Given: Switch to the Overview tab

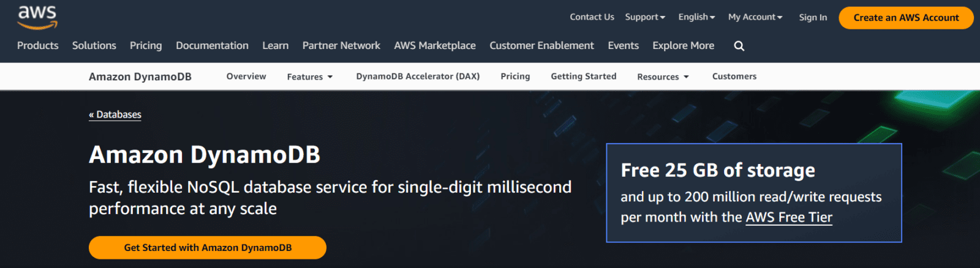Looking at the screenshot, I should [246, 76].
